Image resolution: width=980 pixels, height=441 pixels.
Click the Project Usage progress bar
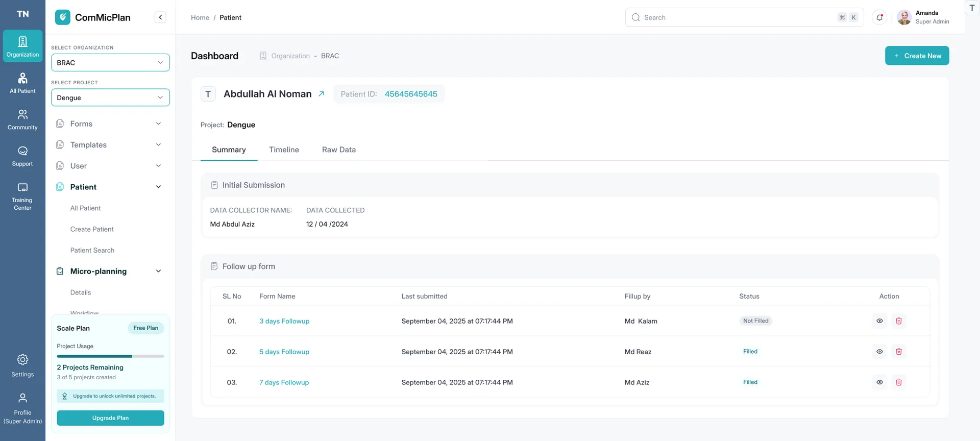click(x=110, y=356)
